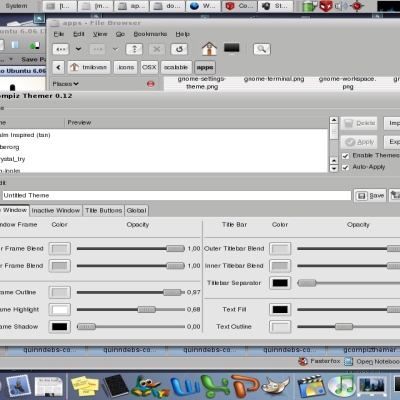Toggle the Auto-Apply checkbox

pos(346,167)
